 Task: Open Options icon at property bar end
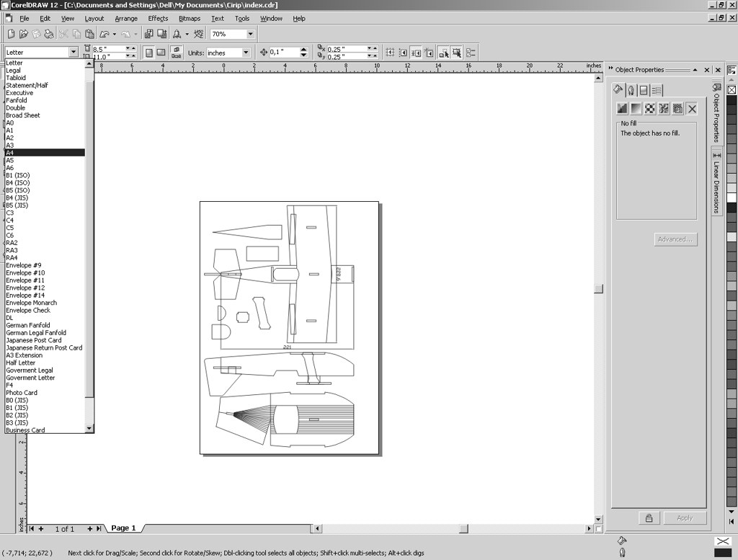coord(471,53)
